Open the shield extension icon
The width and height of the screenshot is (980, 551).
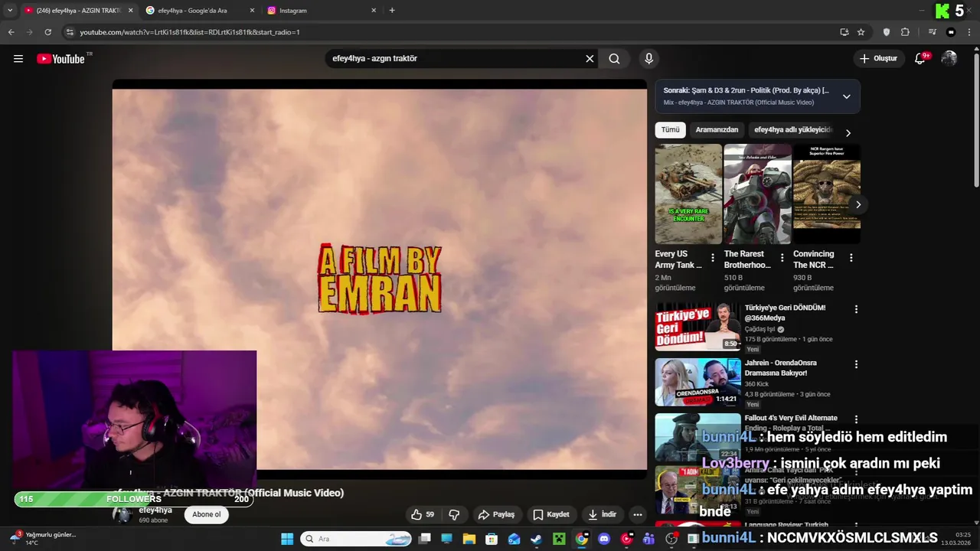[887, 32]
